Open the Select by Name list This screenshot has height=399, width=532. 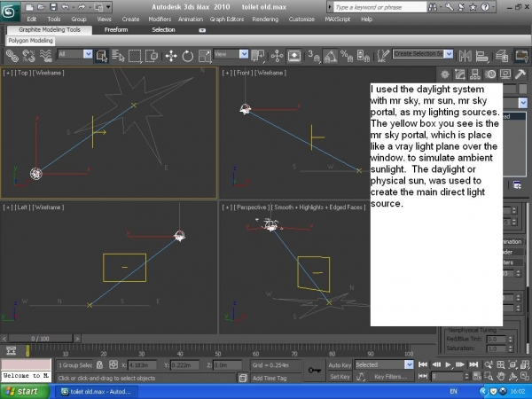(x=118, y=56)
